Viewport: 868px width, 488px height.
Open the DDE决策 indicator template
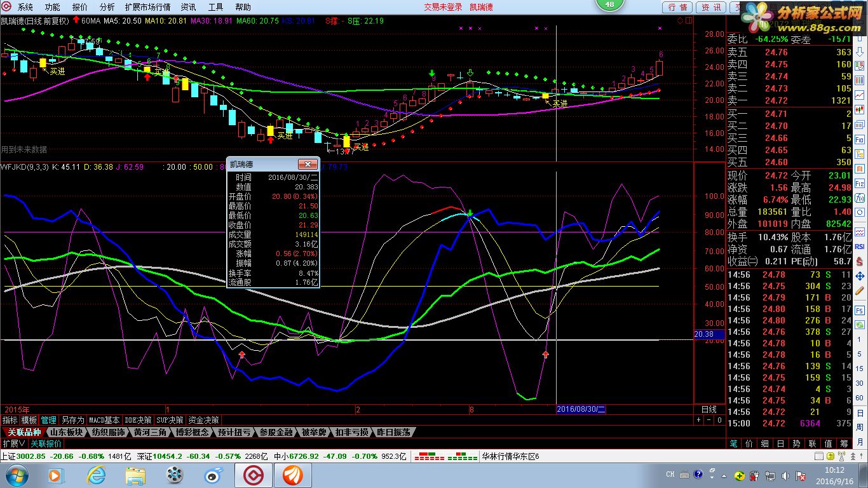coord(138,420)
